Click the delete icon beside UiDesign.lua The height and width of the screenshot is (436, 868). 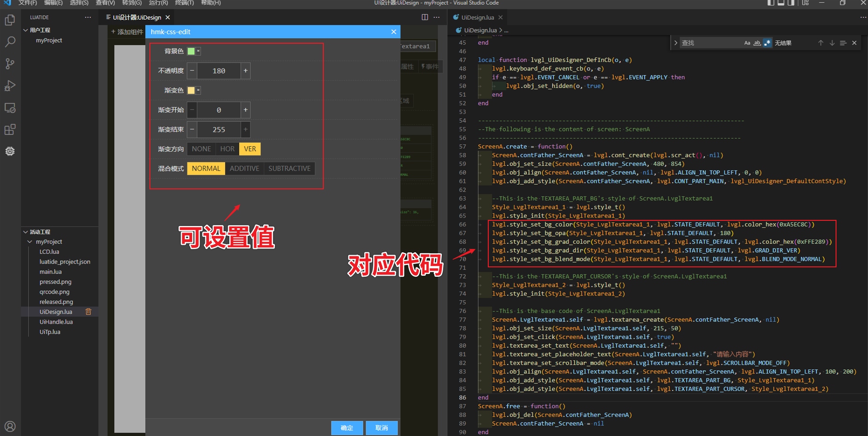pyautogui.click(x=88, y=311)
